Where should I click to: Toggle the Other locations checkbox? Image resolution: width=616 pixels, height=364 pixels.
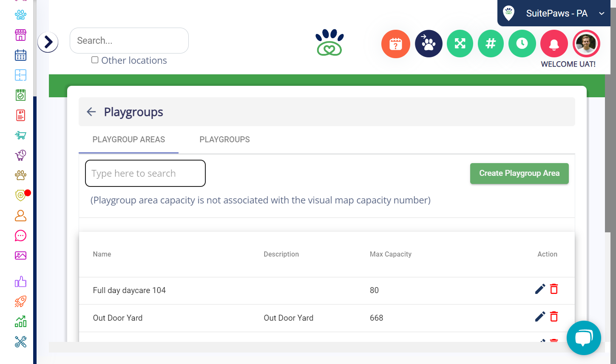point(95,60)
